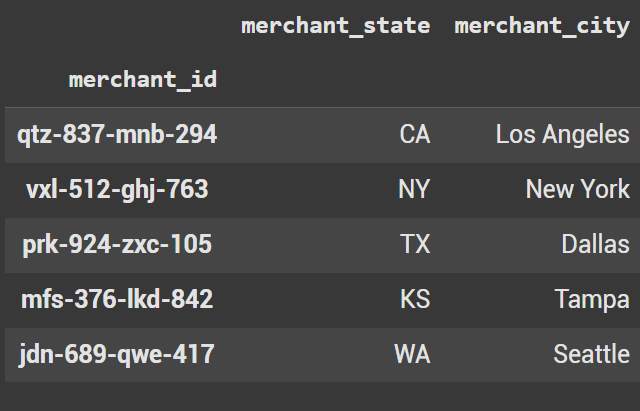Click the New York city cell

(577, 190)
